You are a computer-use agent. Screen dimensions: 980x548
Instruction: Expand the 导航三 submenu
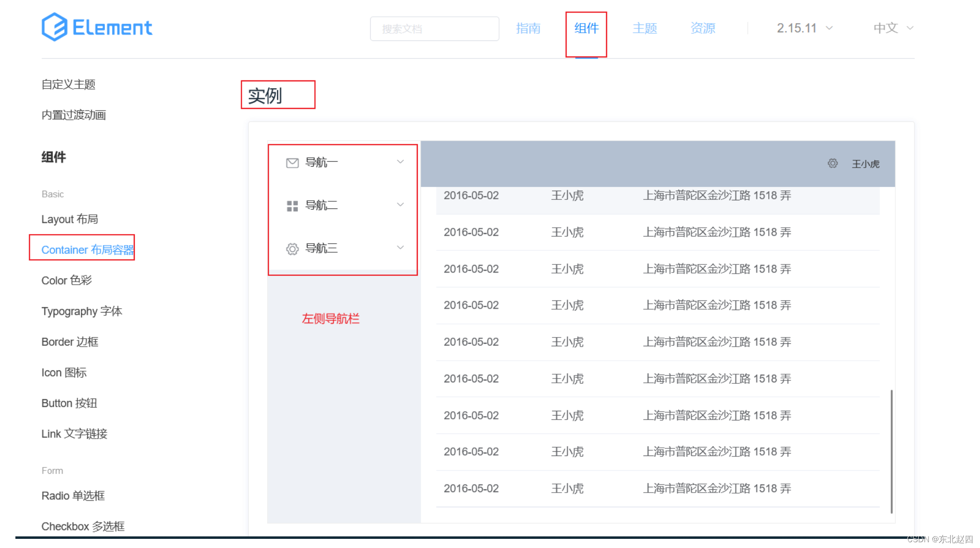coord(400,248)
